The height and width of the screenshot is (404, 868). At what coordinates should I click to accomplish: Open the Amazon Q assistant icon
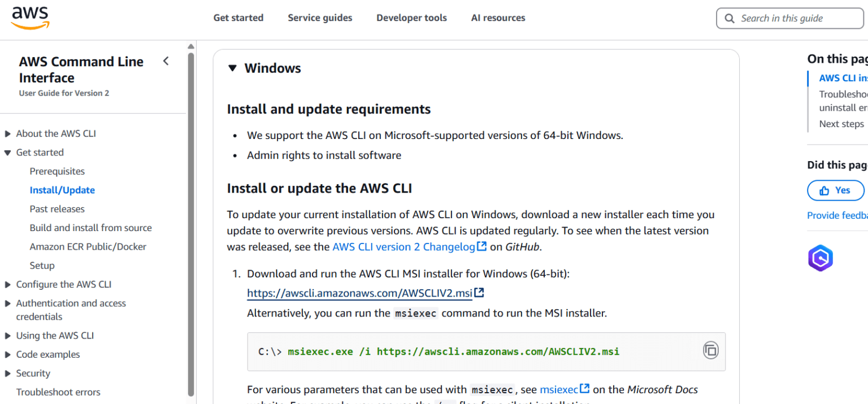click(820, 258)
